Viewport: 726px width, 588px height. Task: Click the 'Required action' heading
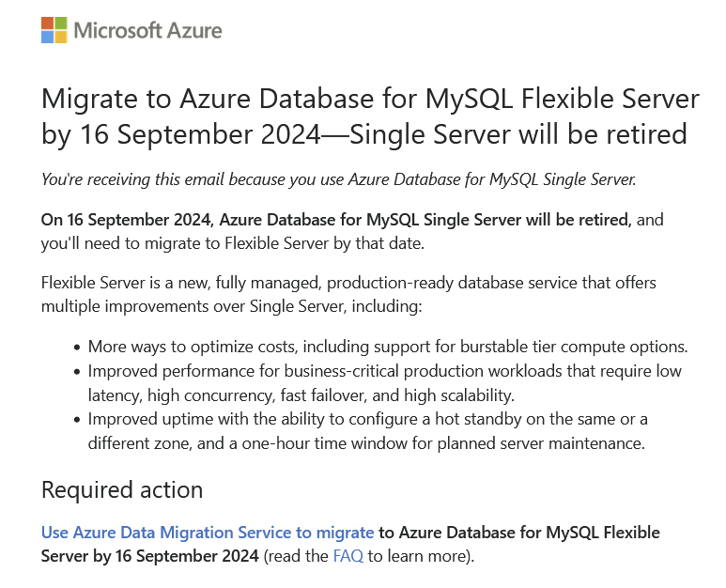click(x=122, y=490)
